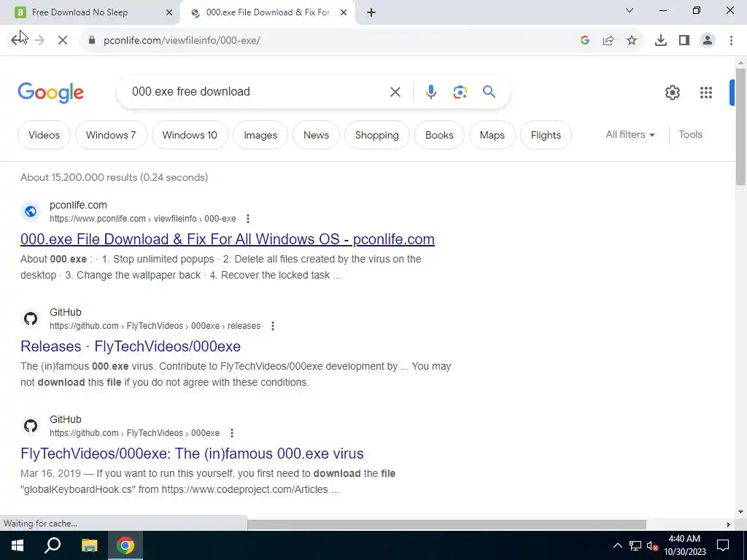Filter results by Images
The image size is (747, 560).
tap(260, 135)
